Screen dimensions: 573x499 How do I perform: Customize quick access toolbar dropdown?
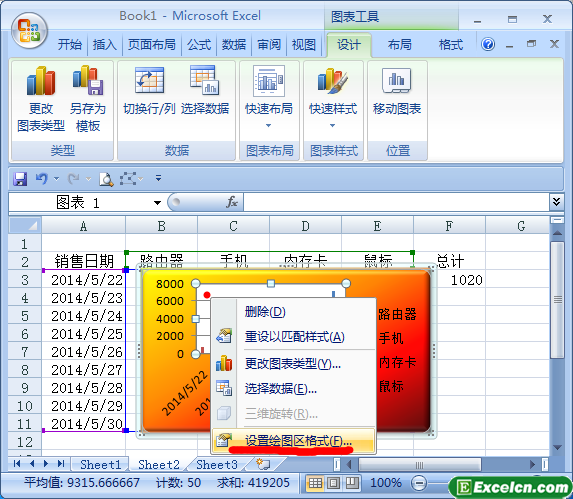tap(158, 178)
